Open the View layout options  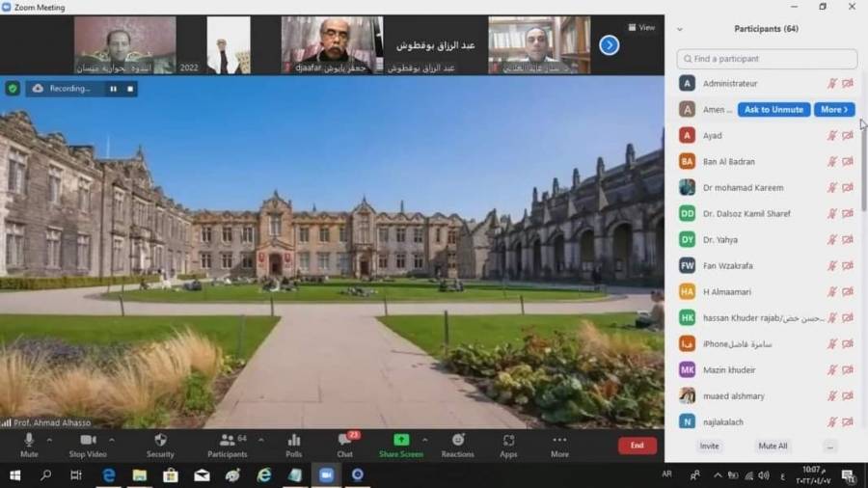[641, 27]
